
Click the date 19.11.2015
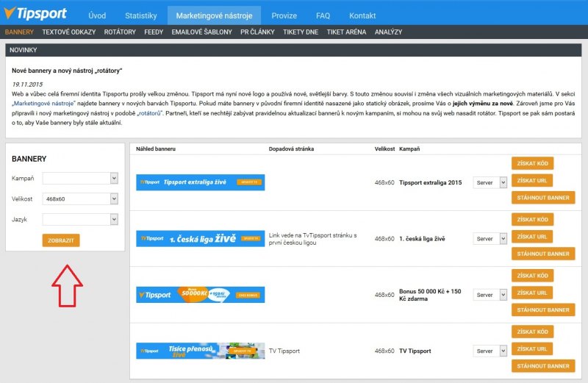[27, 85]
